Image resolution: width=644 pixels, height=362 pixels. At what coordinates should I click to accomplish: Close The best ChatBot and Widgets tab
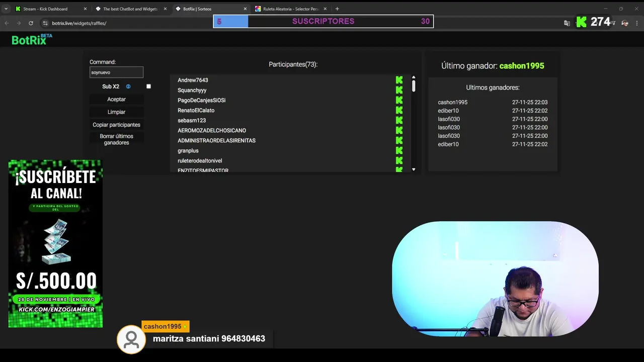pos(165,9)
